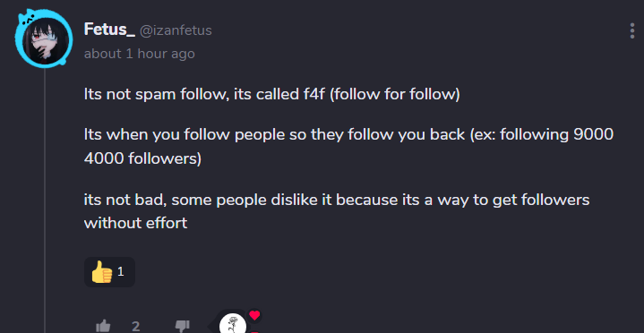Click the 'its not bad, some people' line

337,200
